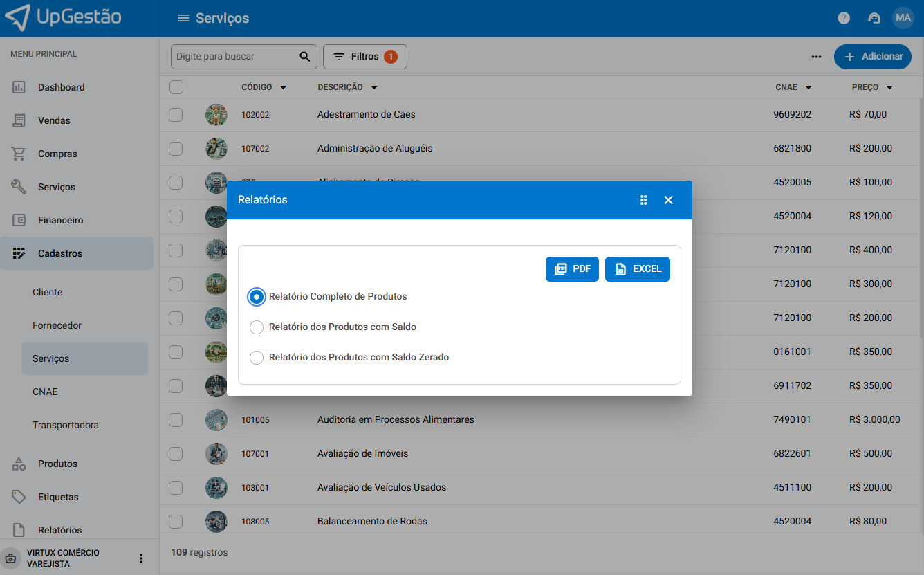Toggle the hamburger menu beside Serviços
The width and height of the screenshot is (924, 575).
(x=183, y=19)
